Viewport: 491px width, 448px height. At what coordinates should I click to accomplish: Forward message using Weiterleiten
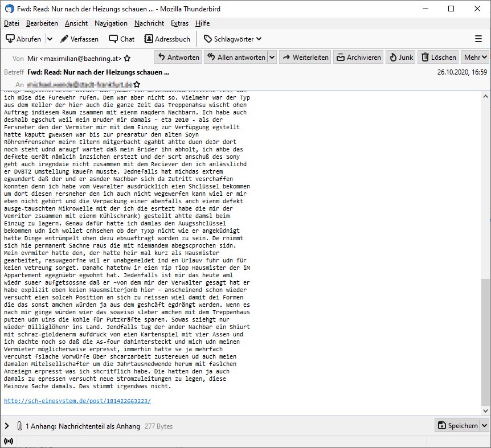(x=305, y=57)
